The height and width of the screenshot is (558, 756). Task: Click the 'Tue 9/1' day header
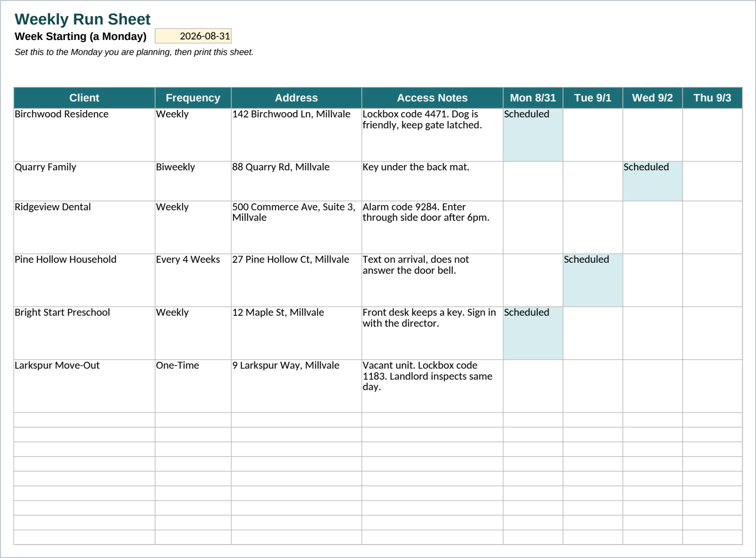click(x=593, y=98)
